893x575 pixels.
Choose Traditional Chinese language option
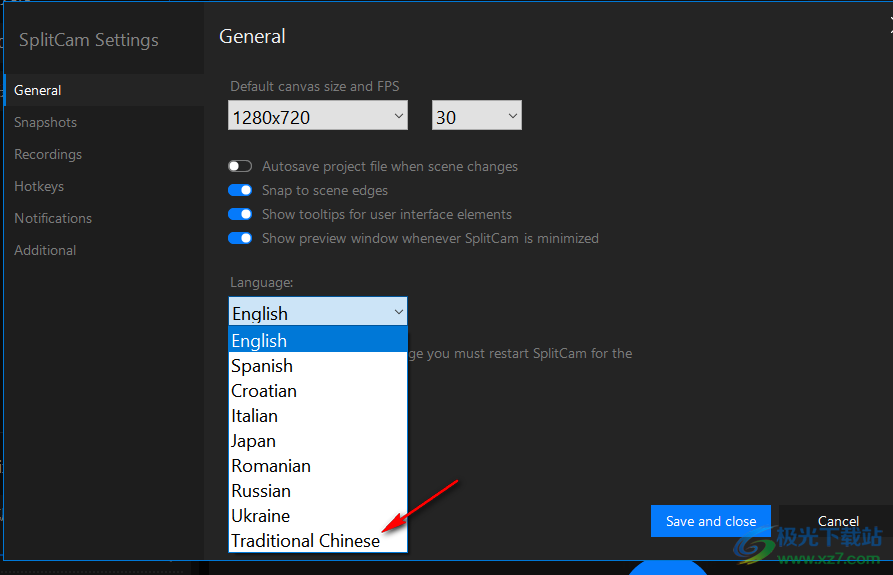(x=318, y=540)
